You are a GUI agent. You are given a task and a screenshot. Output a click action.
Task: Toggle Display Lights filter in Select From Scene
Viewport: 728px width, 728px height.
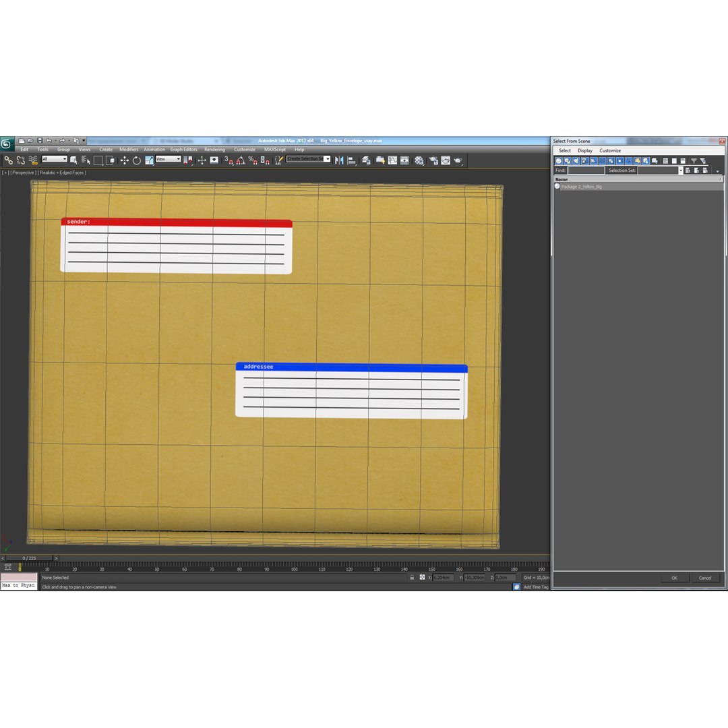coord(576,160)
